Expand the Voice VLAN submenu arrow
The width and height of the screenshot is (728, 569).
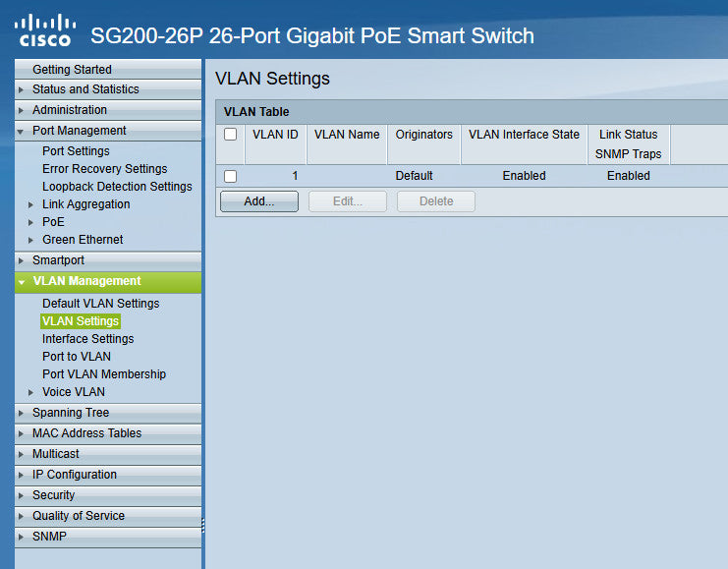pyautogui.click(x=30, y=392)
